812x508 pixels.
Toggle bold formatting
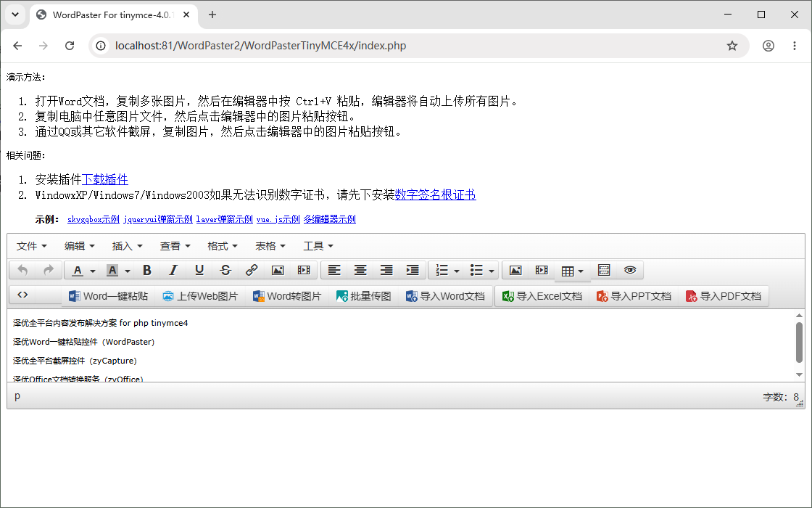click(147, 270)
